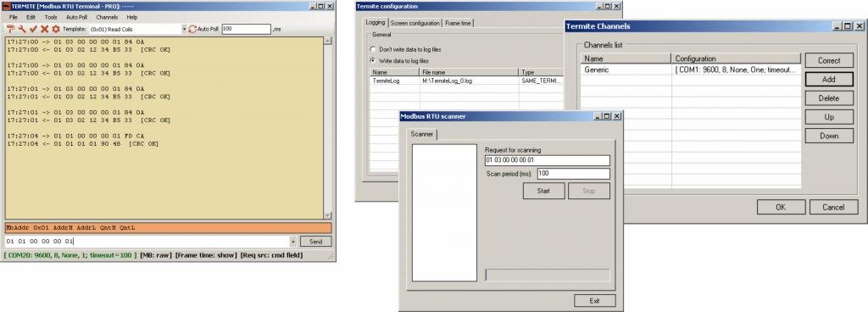Click the scanner progress bar
Screen dimensions: 868x312
[548, 275]
